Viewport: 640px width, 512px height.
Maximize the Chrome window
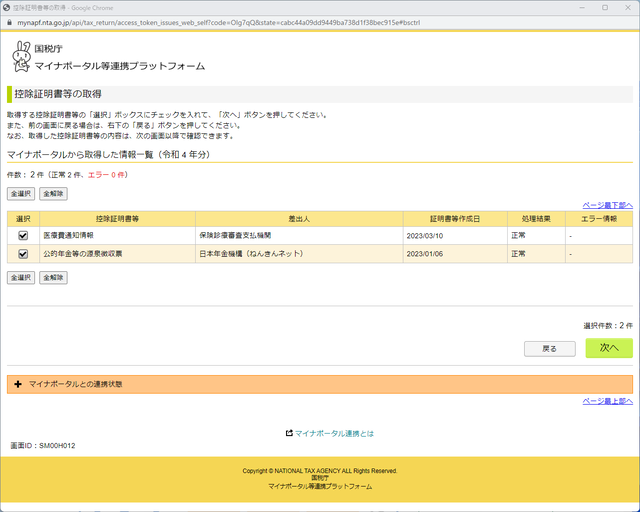pyautogui.click(x=605, y=8)
